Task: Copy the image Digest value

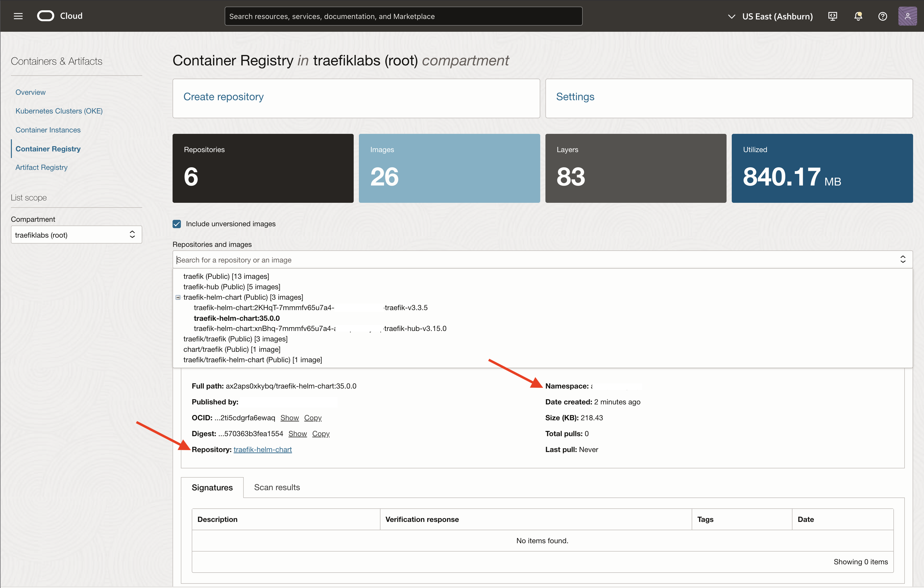Action: 321,434
